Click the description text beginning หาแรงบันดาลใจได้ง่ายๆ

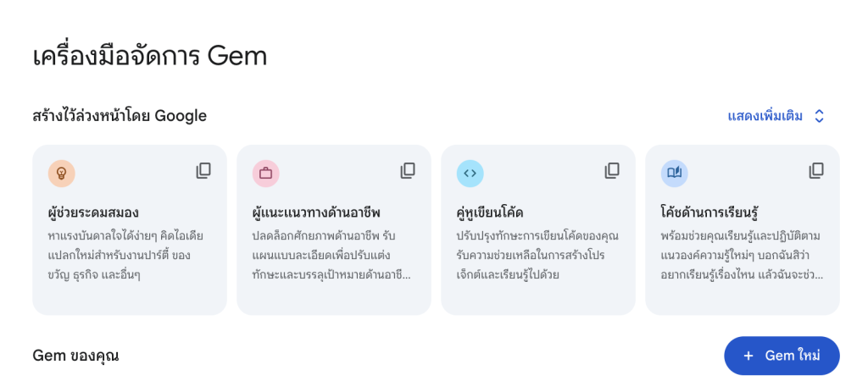click(x=125, y=255)
